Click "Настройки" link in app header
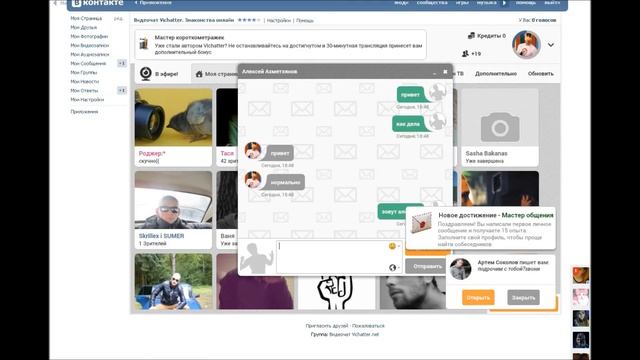 point(279,20)
